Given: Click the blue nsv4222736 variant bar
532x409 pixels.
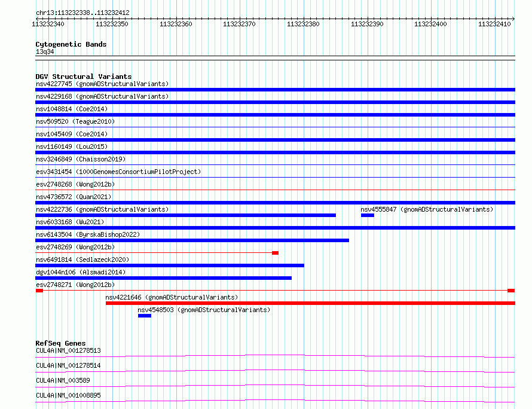Looking at the screenshot, I should tap(185, 215).
